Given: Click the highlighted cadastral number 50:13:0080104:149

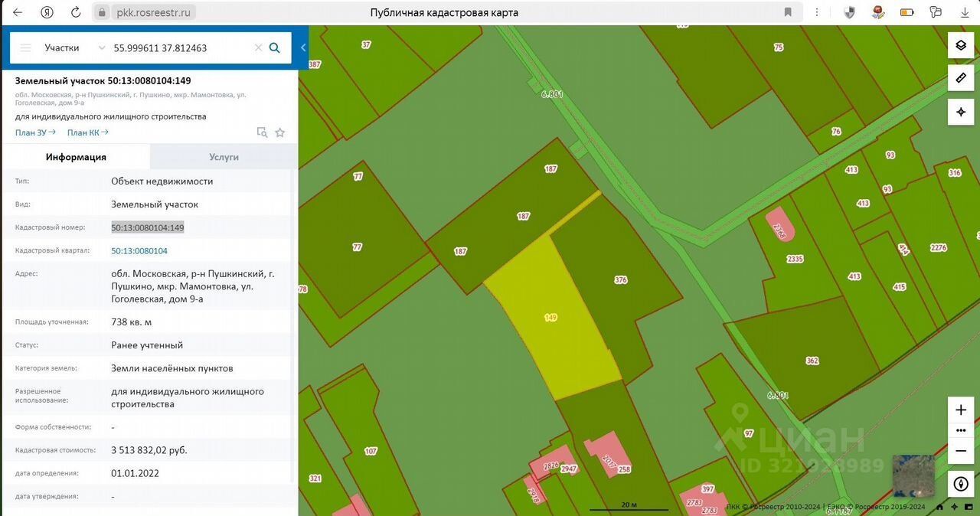Looking at the screenshot, I should (x=148, y=227).
